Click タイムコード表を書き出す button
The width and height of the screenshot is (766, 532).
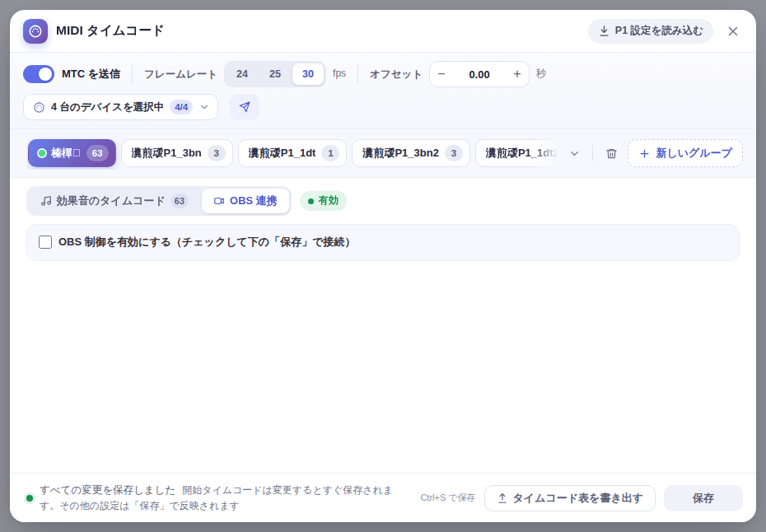pos(570,498)
